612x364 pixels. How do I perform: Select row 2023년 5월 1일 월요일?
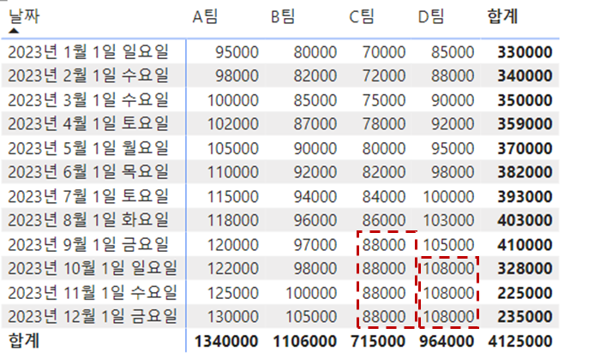click(x=88, y=148)
